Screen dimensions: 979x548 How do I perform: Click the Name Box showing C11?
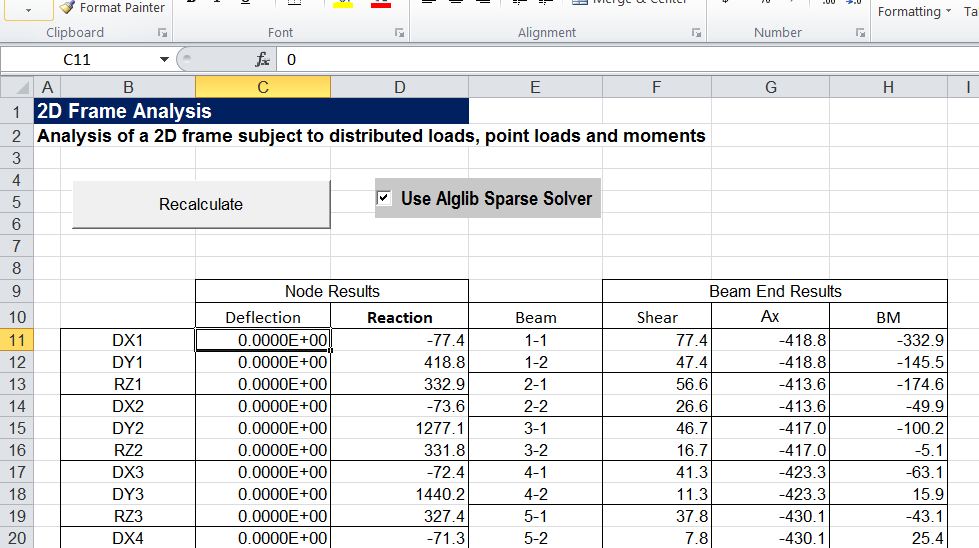77,60
